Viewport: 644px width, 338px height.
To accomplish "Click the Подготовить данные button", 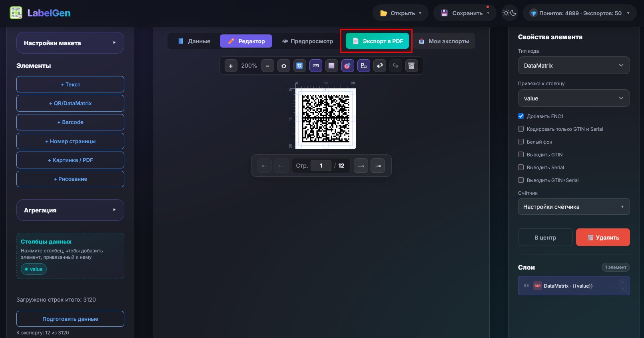I will (x=70, y=319).
